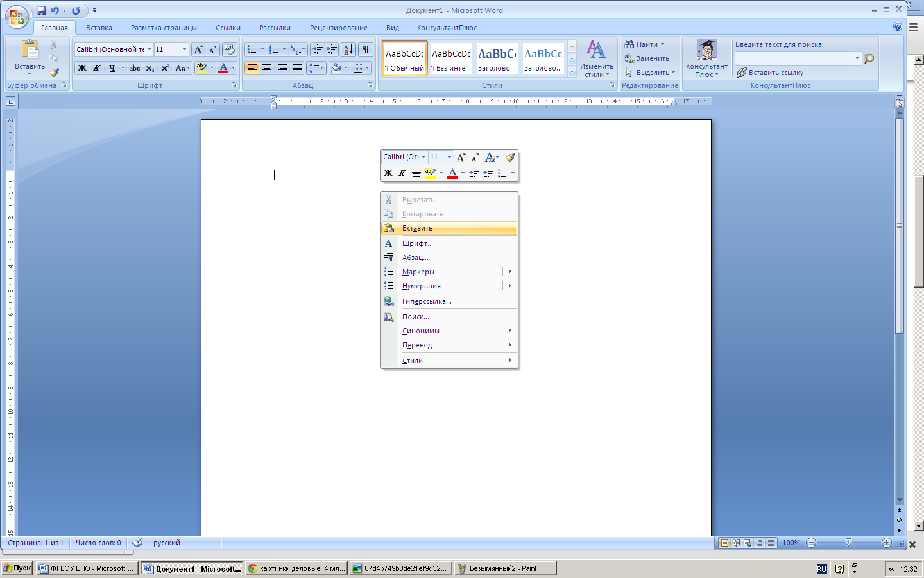Click mini toolbar increase indent
The width and height of the screenshot is (924, 578).
[x=488, y=173]
